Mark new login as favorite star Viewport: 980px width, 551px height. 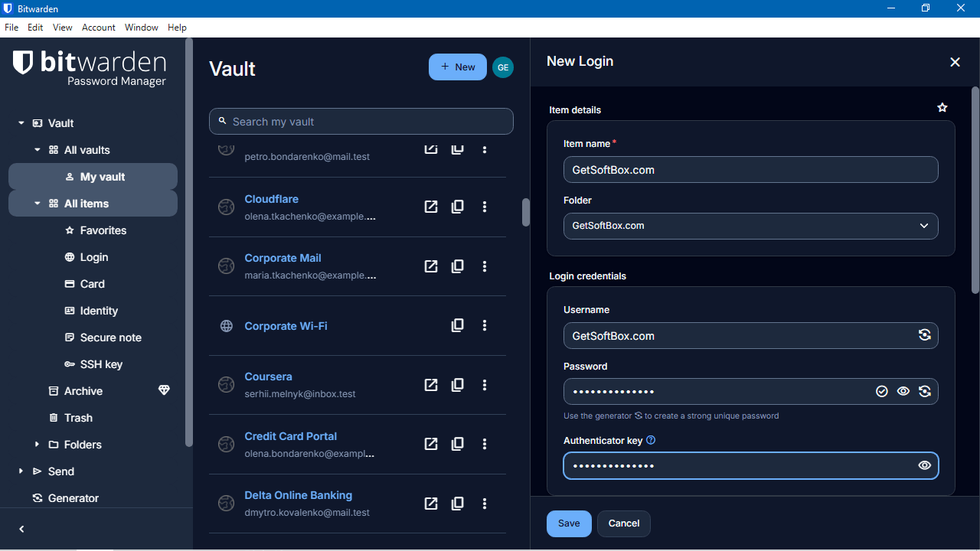942,108
